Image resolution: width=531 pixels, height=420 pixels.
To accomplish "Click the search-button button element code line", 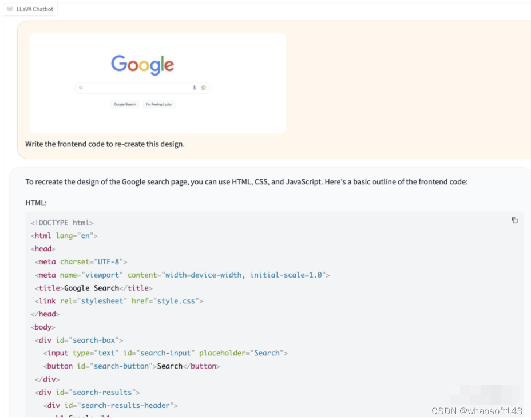I will tap(132, 366).
